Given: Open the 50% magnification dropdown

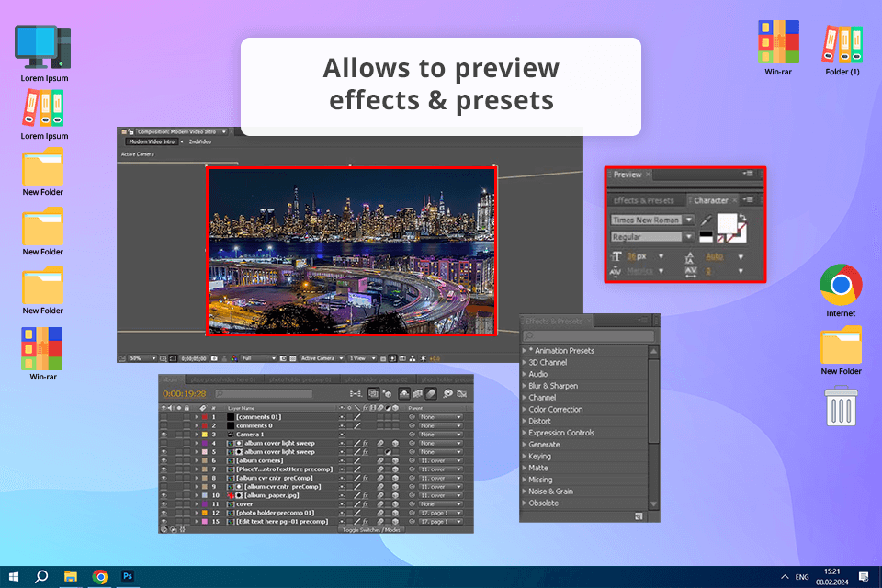Looking at the screenshot, I should [x=142, y=358].
